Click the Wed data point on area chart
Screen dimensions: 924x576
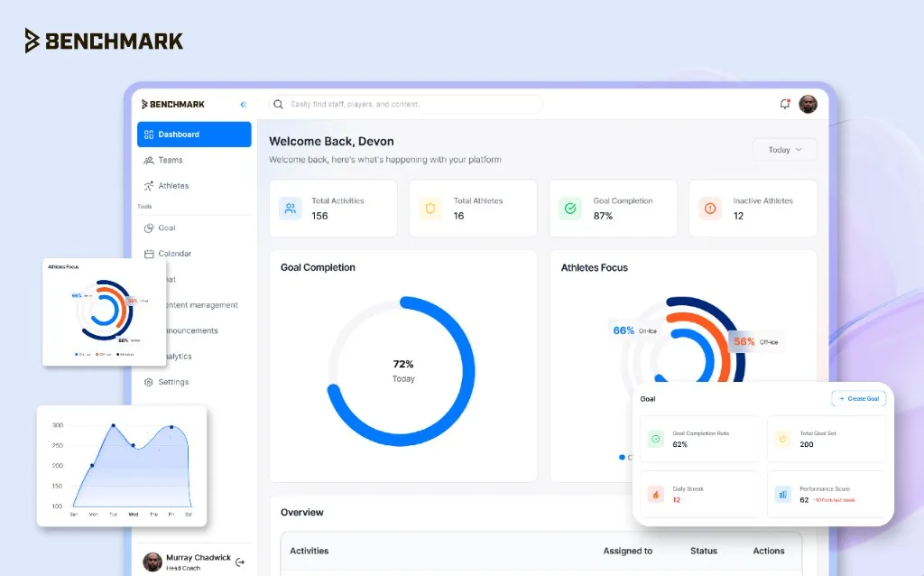(134, 445)
